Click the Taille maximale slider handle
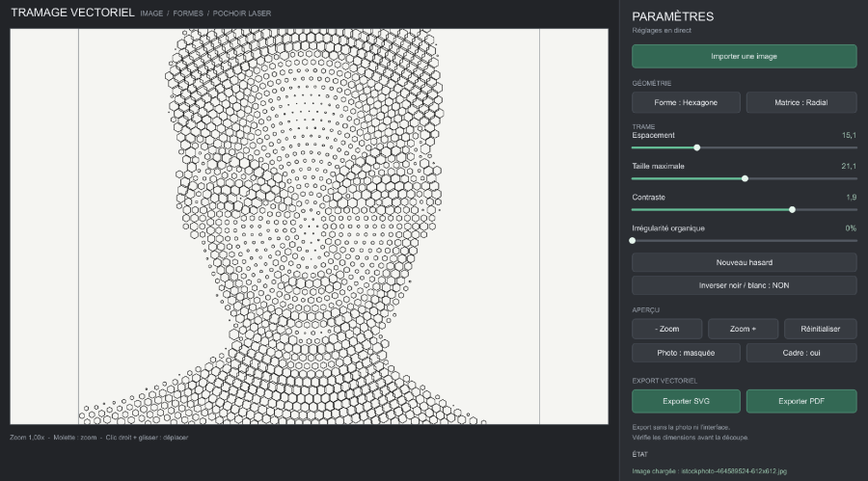This screenshot has height=481, width=868. click(746, 178)
